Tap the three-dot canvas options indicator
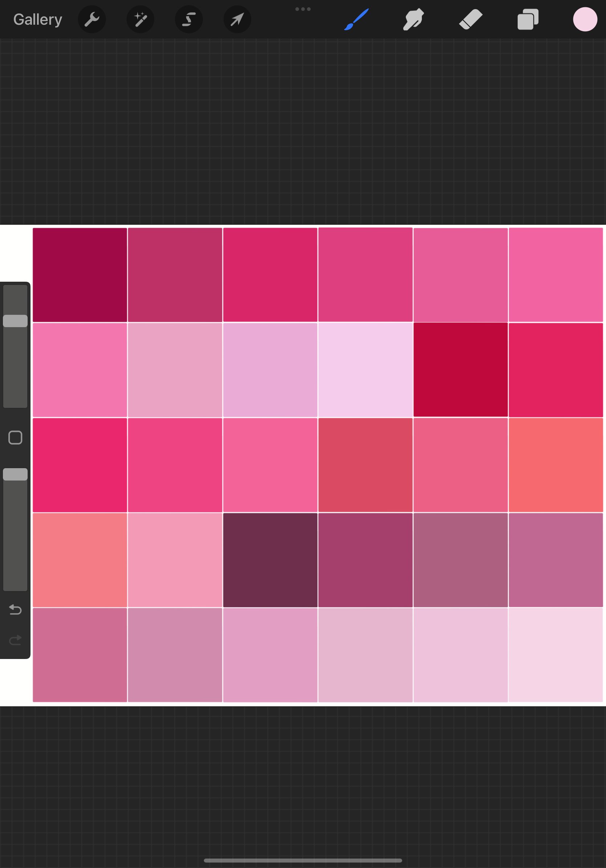Image resolution: width=606 pixels, height=868 pixels. click(303, 9)
